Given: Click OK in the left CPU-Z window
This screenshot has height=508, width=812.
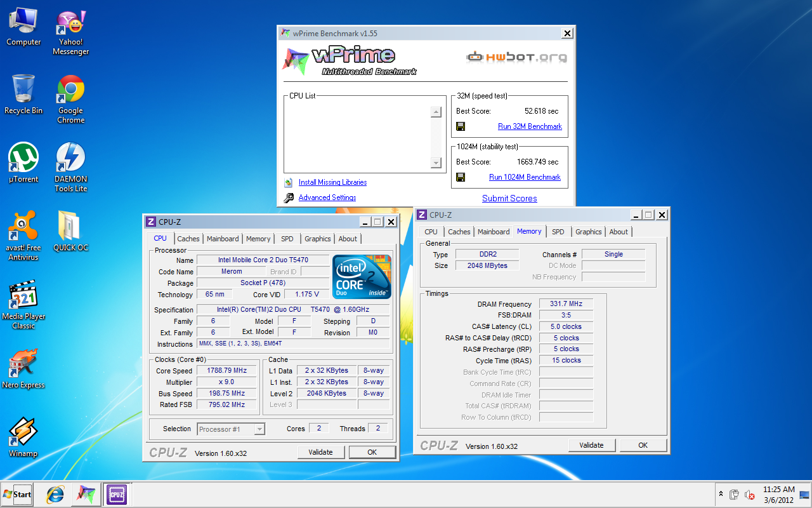Looking at the screenshot, I should tap(372, 452).
